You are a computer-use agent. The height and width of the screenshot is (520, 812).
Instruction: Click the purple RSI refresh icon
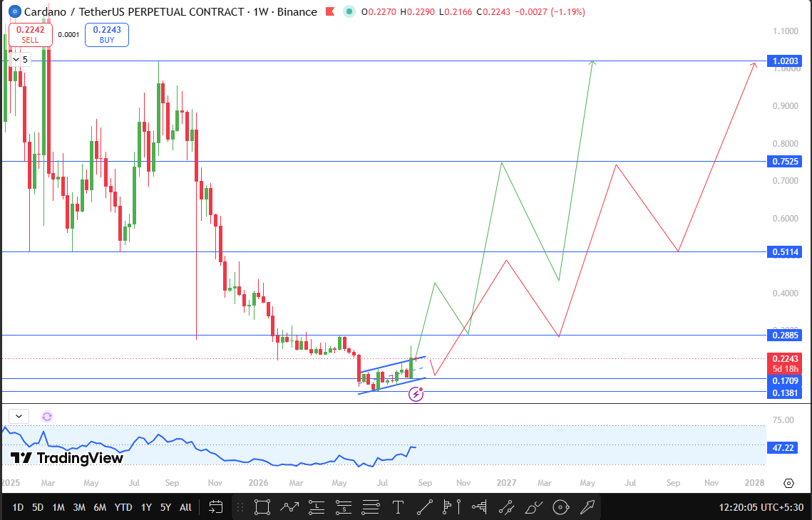click(47, 417)
